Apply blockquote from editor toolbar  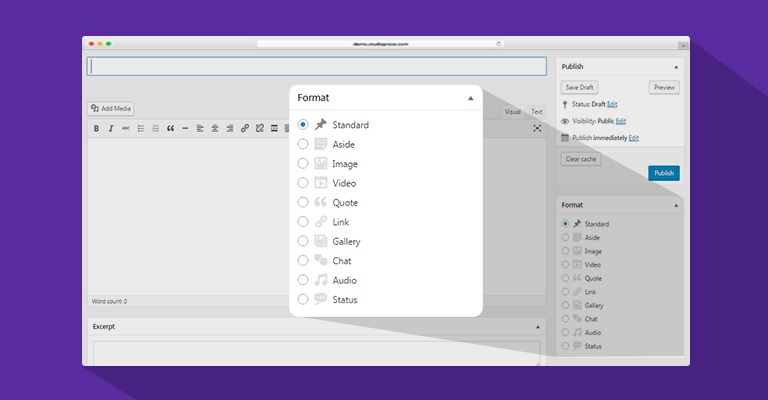pos(170,128)
